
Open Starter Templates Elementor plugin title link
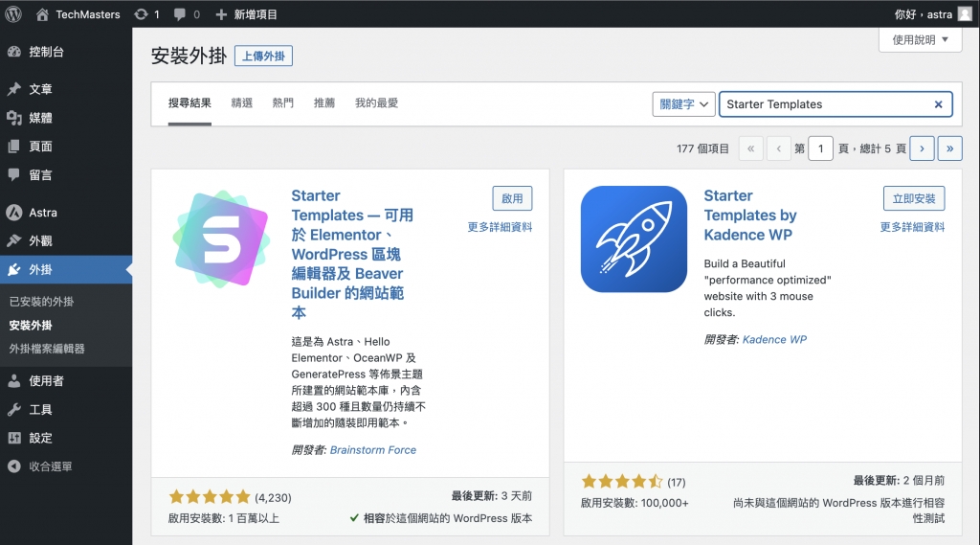pos(352,254)
